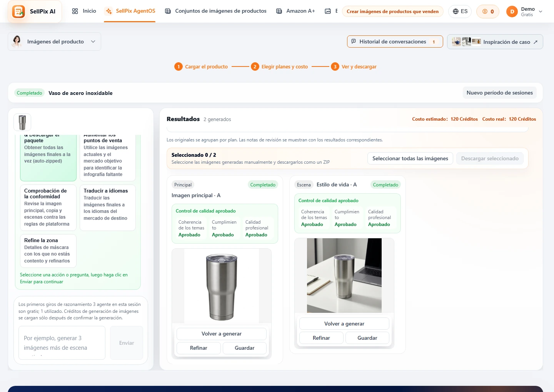The width and height of the screenshot is (554, 392).
Task: Select the Traducir a idiomas card
Action: [108, 208]
